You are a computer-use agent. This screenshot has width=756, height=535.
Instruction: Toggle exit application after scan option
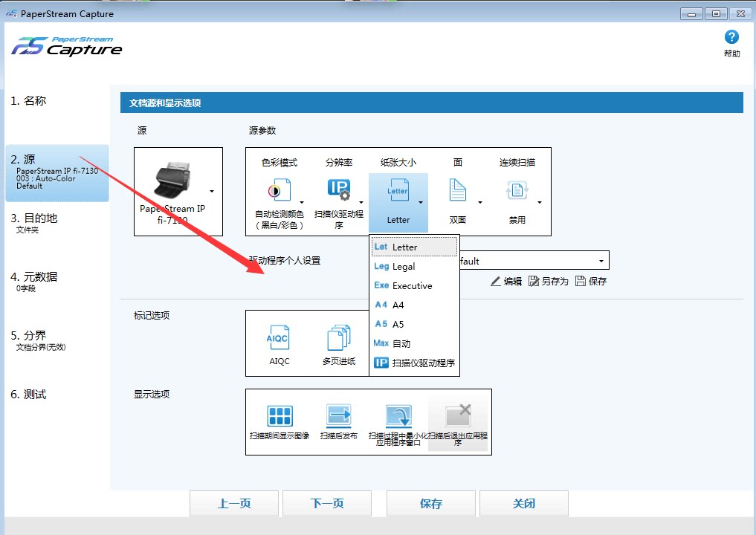[458, 424]
